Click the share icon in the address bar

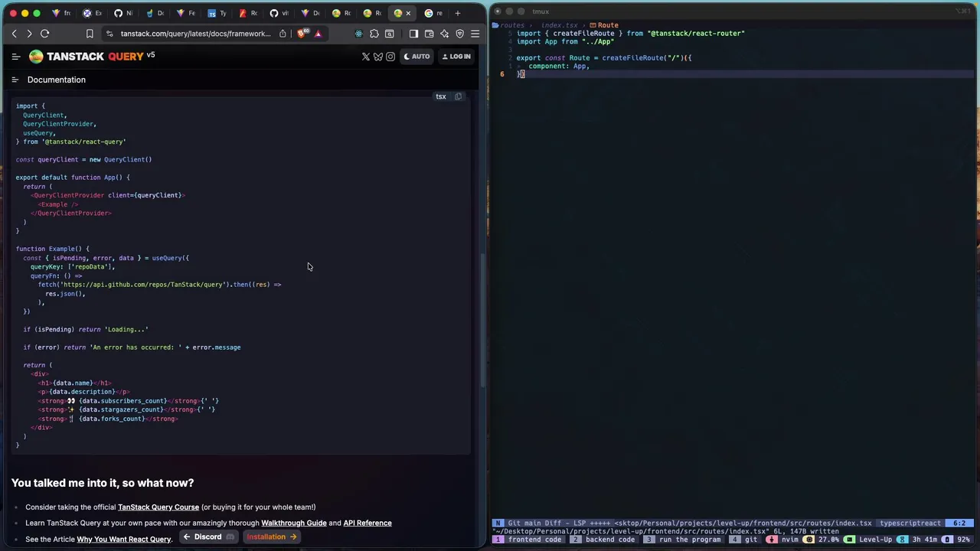coord(283,34)
